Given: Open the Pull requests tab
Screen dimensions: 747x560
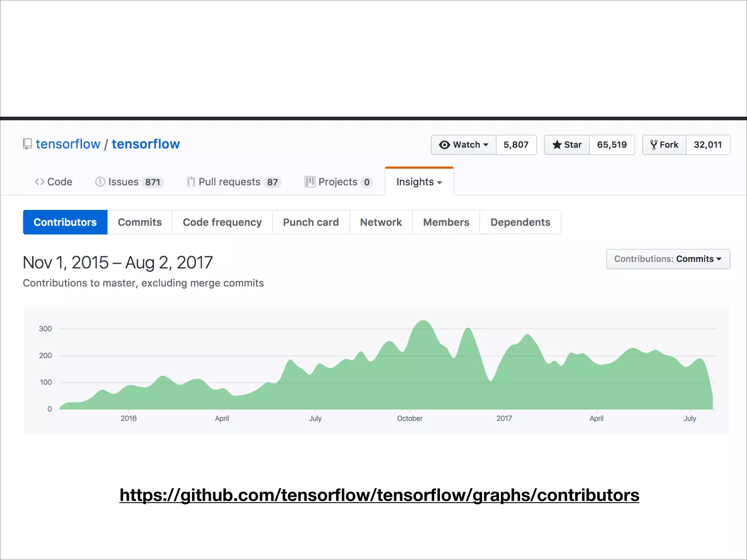Looking at the screenshot, I should click(x=233, y=182).
